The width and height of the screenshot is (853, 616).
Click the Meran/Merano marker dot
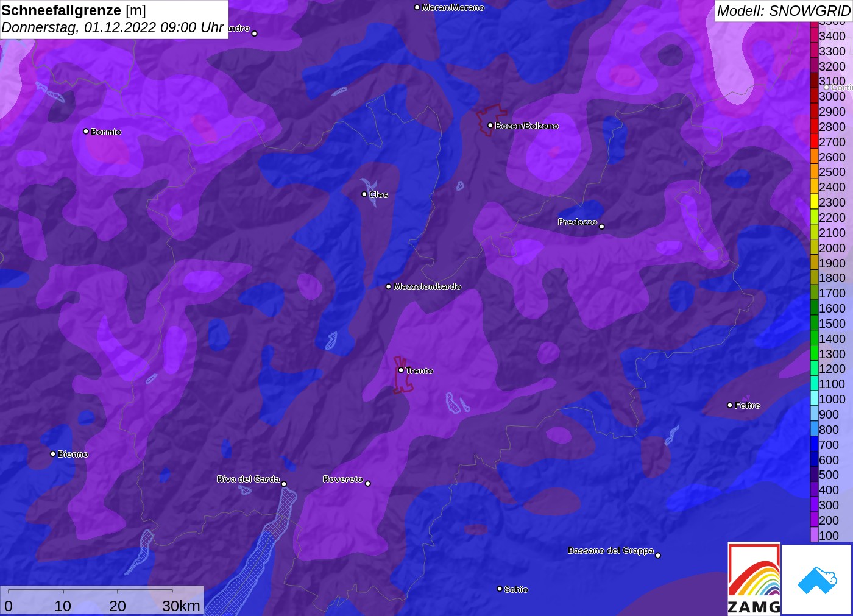417,7
